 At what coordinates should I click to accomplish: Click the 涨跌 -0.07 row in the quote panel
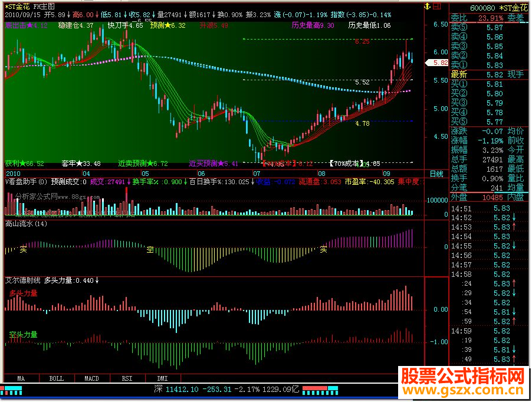(477, 132)
